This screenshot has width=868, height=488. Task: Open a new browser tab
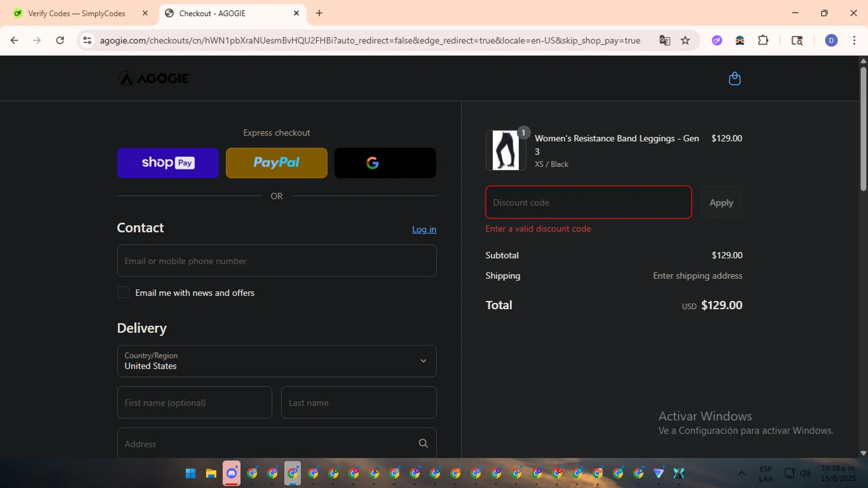tap(319, 13)
